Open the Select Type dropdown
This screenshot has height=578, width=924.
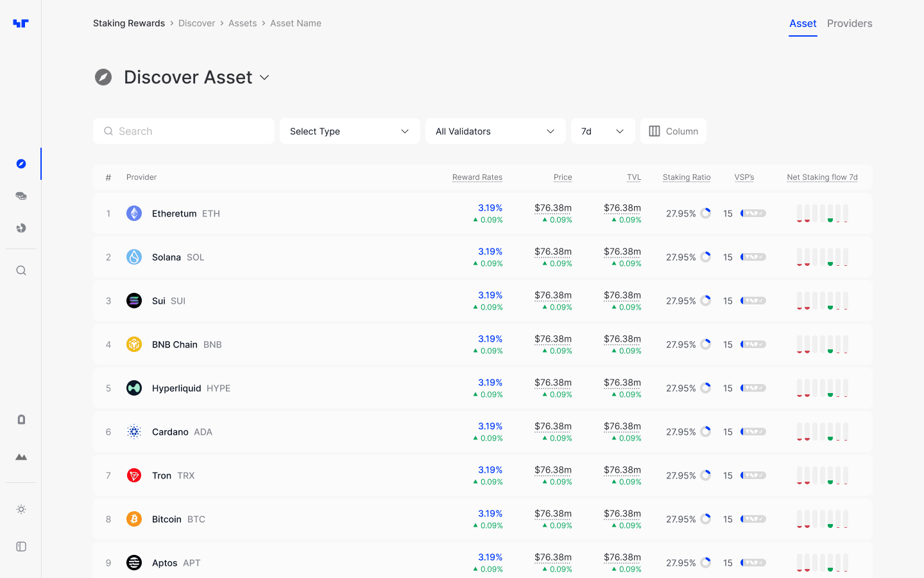(x=350, y=131)
